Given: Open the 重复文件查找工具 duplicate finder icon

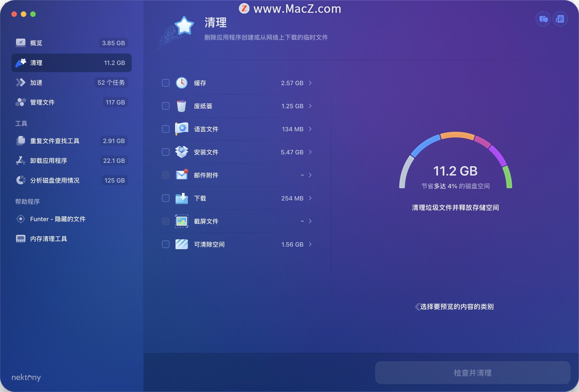Looking at the screenshot, I should coord(21,141).
